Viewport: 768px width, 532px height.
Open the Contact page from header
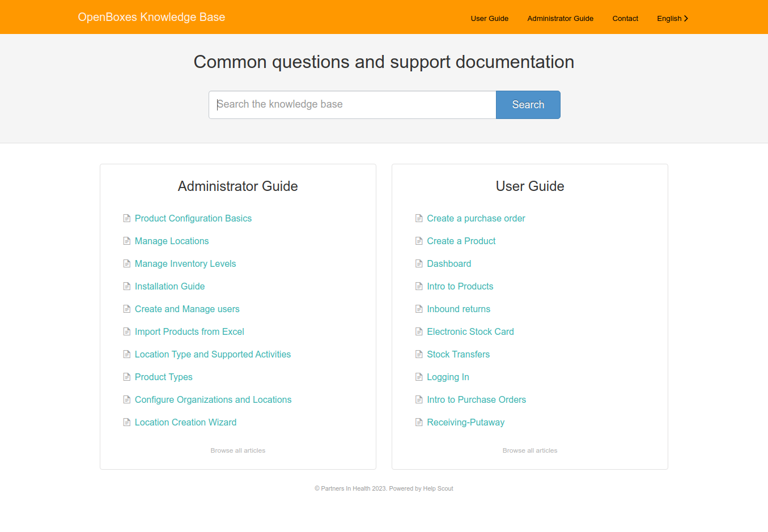[625, 18]
